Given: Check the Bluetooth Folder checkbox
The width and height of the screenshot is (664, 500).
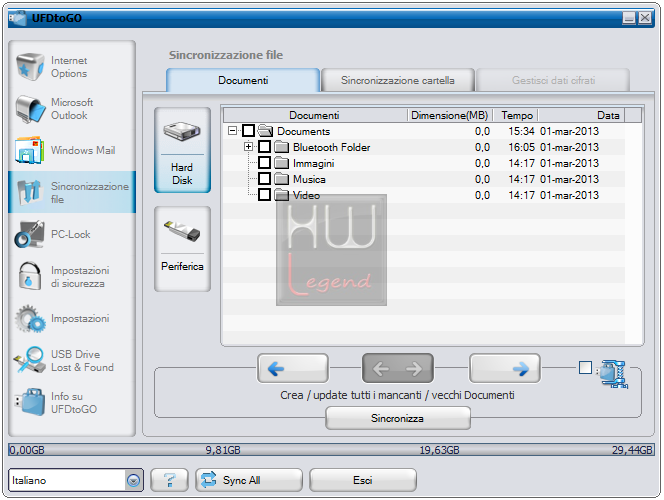Looking at the screenshot, I should (264, 147).
